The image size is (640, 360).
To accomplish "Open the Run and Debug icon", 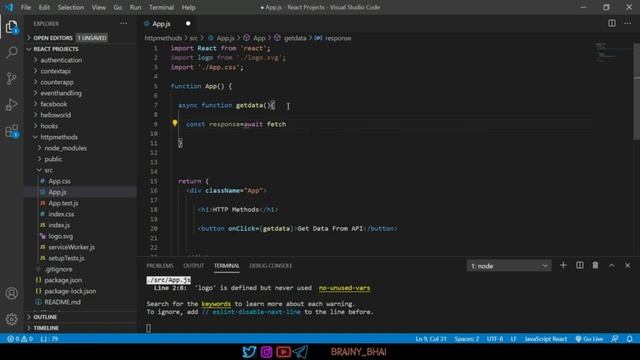I will [x=12, y=104].
